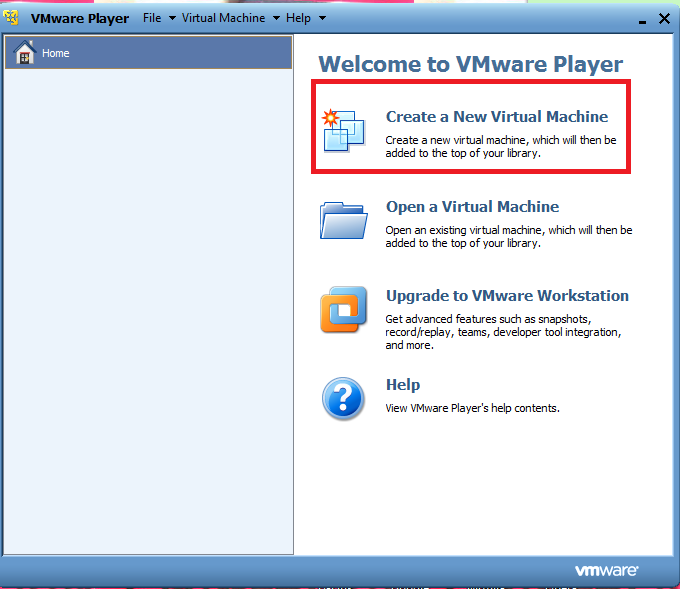Open the Help menu in the menu bar
This screenshot has width=680, height=589.
298,18
